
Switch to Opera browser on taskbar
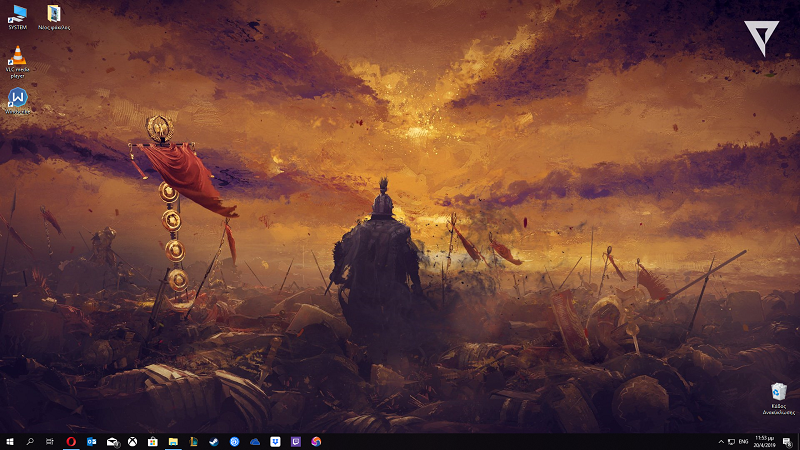click(71, 442)
